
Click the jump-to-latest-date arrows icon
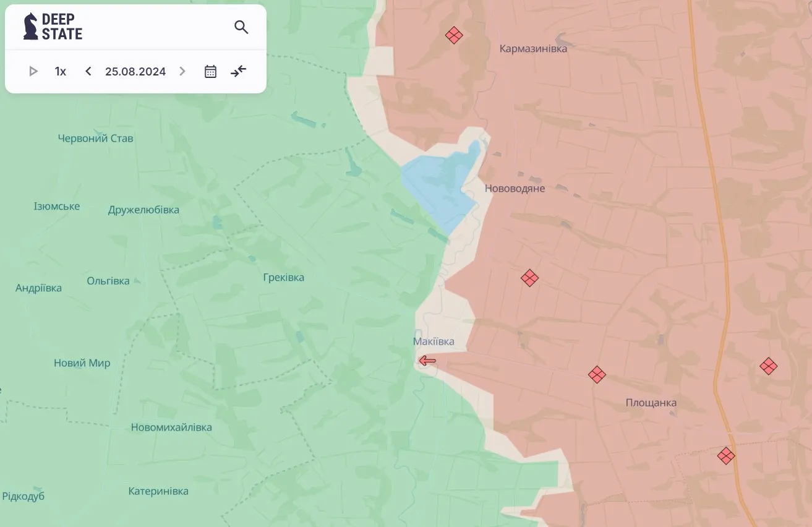[x=239, y=71]
